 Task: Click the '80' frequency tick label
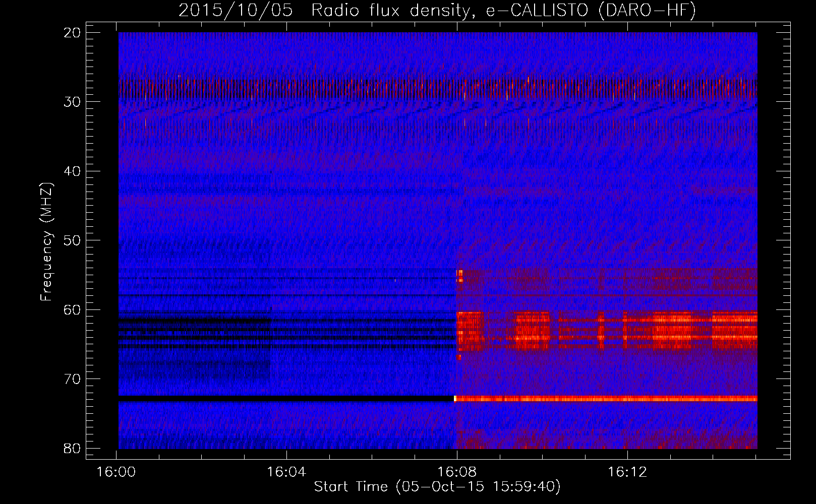pyautogui.click(x=73, y=448)
